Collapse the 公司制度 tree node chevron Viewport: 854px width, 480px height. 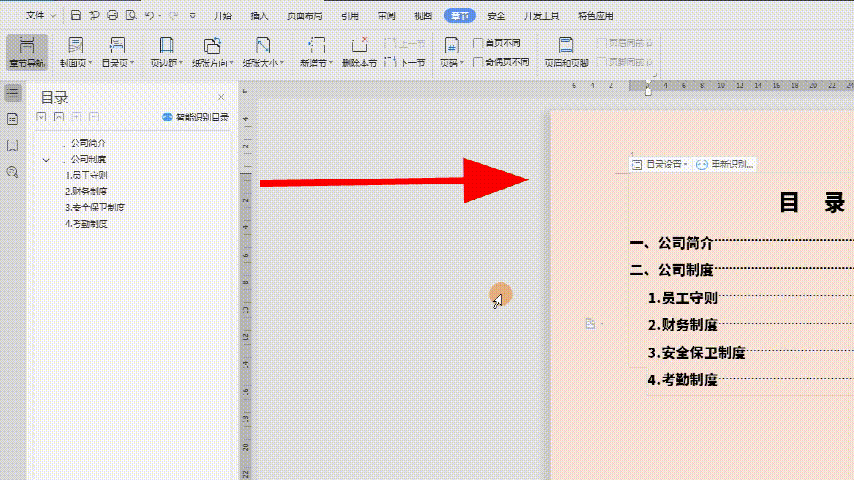[x=46, y=160]
